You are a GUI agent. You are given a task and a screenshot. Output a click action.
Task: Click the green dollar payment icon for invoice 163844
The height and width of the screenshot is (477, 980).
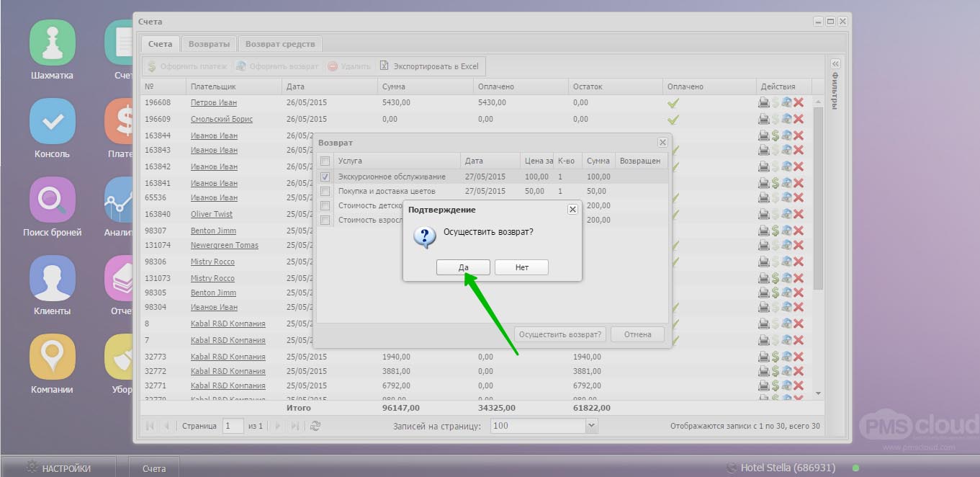tap(776, 135)
